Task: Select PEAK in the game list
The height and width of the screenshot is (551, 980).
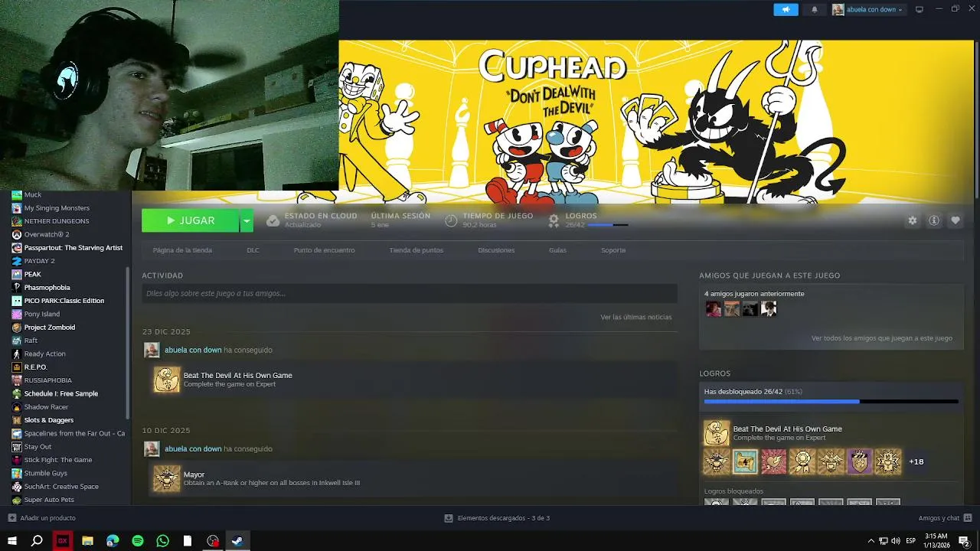Action: click(x=32, y=274)
